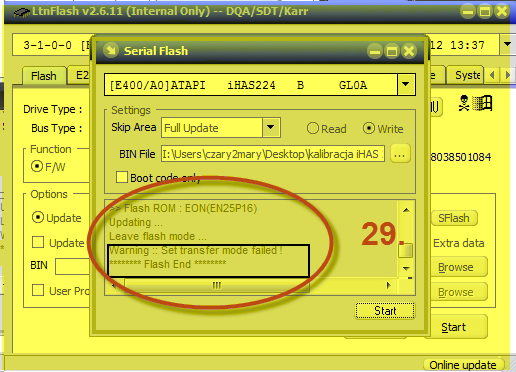Click the log vertical scrollbar down arrow
Screen dimensions: 516x372
(x=406, y=268)
